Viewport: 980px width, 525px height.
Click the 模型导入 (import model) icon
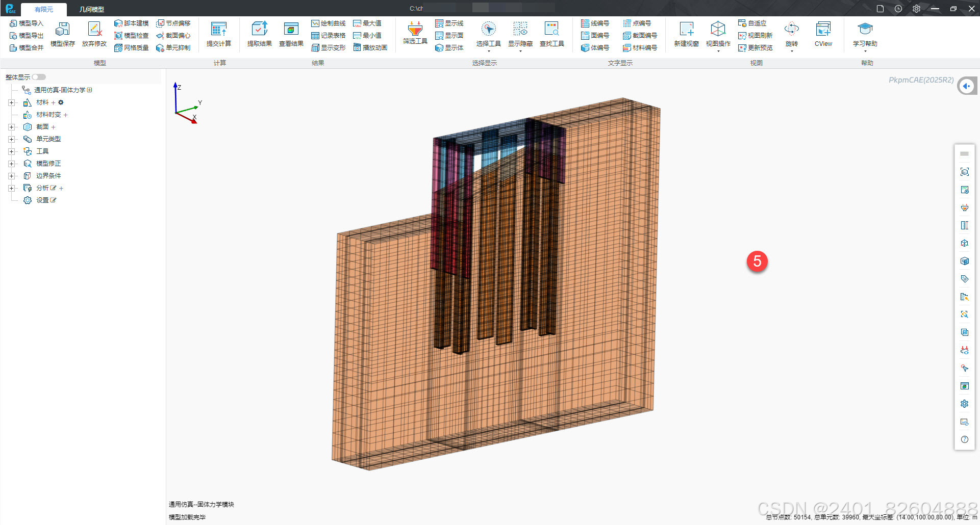(26, 22)
